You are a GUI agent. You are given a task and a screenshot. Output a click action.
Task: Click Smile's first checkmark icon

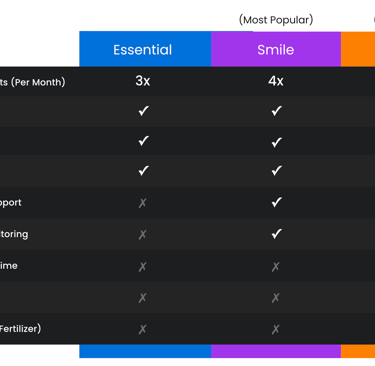pos(276,111)
